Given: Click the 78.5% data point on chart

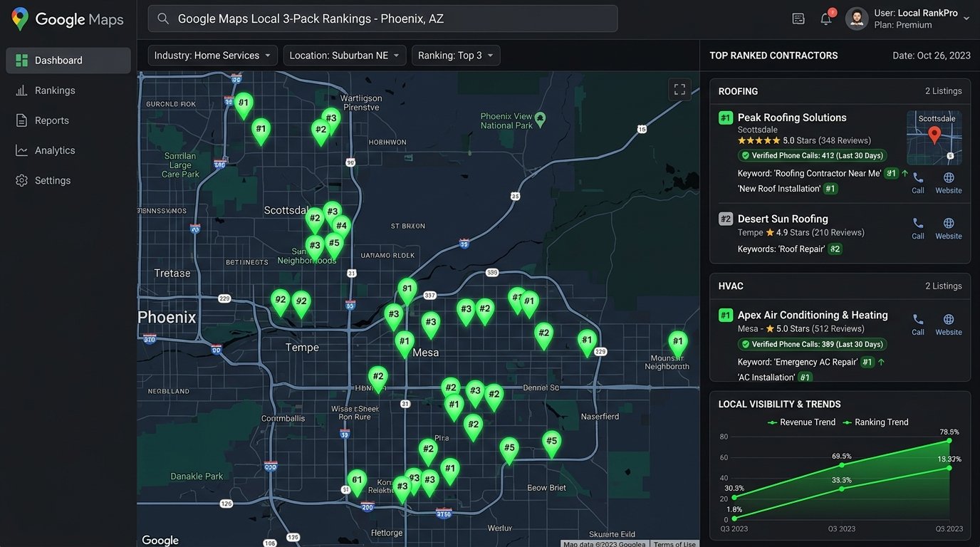Looking at the screenshot, I should point(949,441).
